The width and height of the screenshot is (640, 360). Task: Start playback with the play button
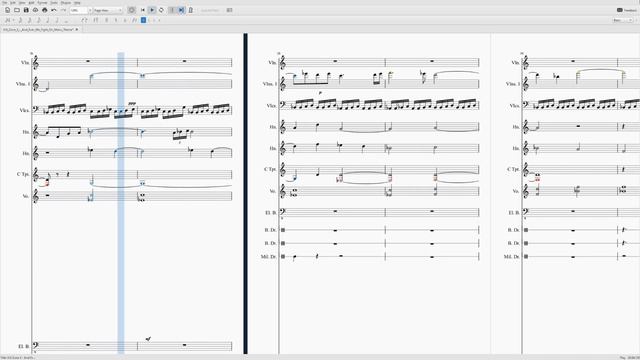tap(152, 10)
